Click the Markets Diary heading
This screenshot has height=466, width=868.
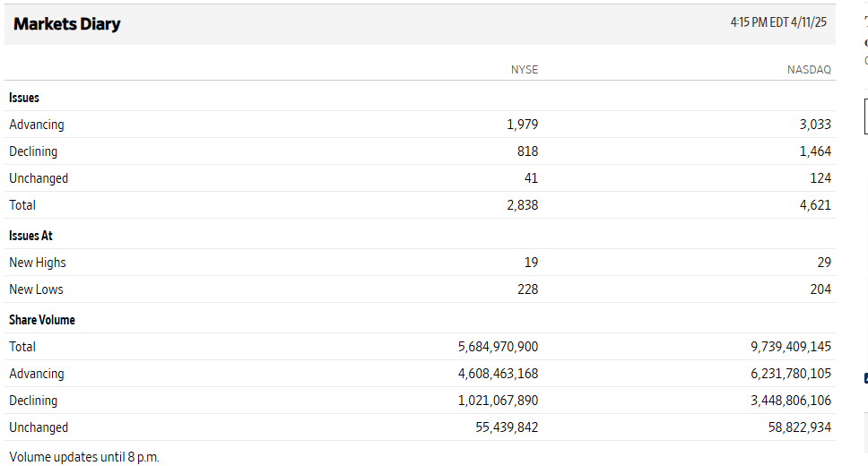[67, 24]
